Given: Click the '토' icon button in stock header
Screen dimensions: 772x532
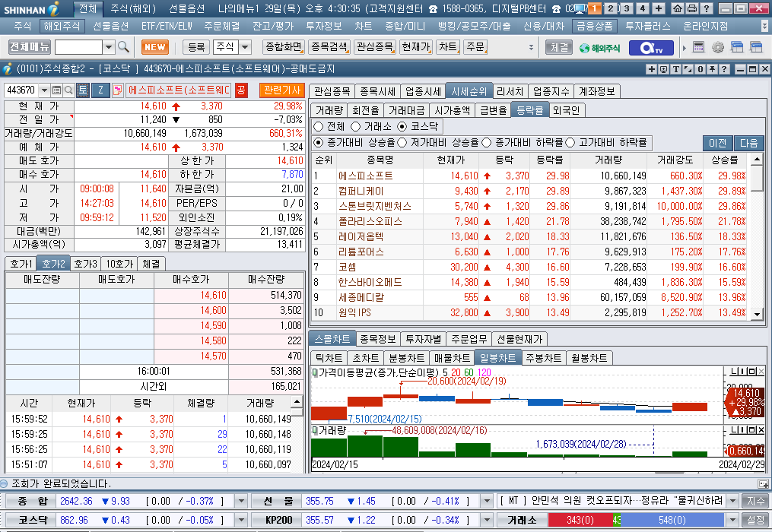Looking at the screenshot, I should tap(82, 90).
